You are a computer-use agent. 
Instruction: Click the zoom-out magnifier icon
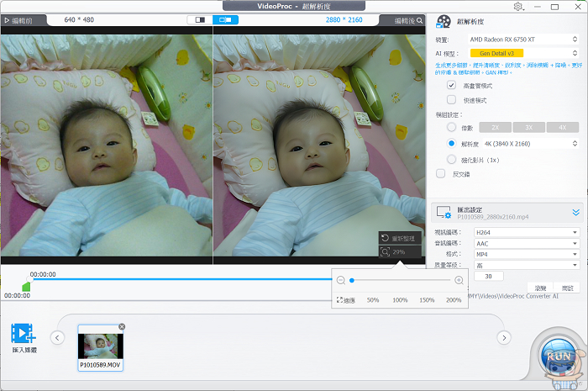pos(340,280)
